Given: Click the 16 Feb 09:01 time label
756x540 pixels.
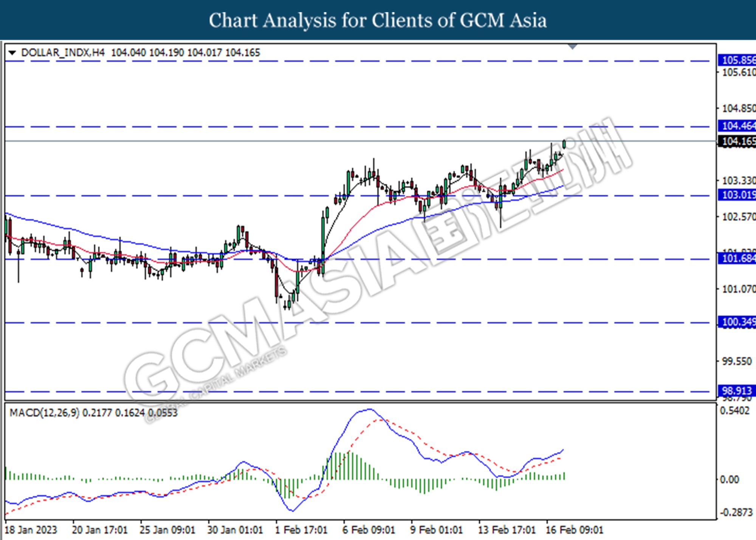Looking at the screenshot, I should coord(574,530).
